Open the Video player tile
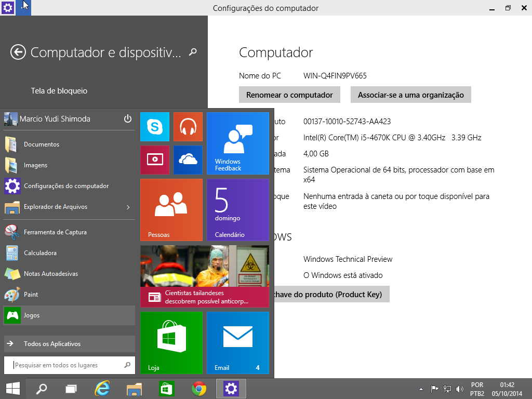This screenshot has width=532, height=399. (x=155, y=160)
